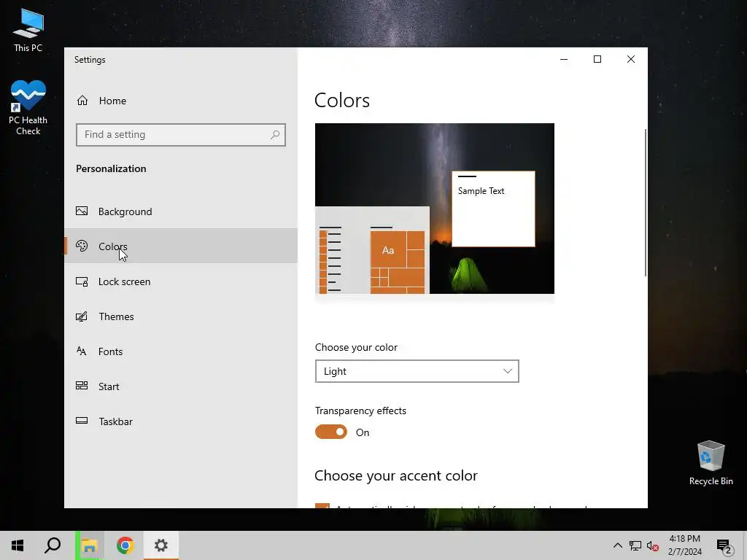The image size is (747, 560).
Task: Open This PC desktop icon
Action: (28, 29)
